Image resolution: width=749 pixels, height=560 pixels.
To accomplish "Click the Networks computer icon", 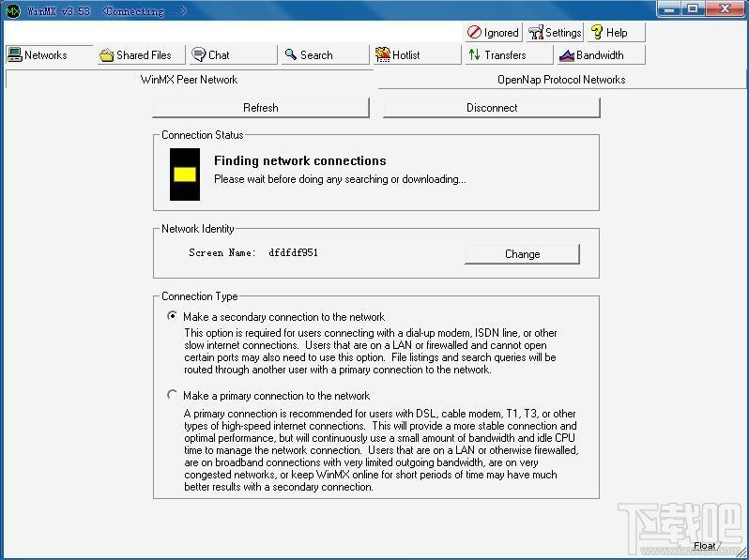I will coord(15,55).
